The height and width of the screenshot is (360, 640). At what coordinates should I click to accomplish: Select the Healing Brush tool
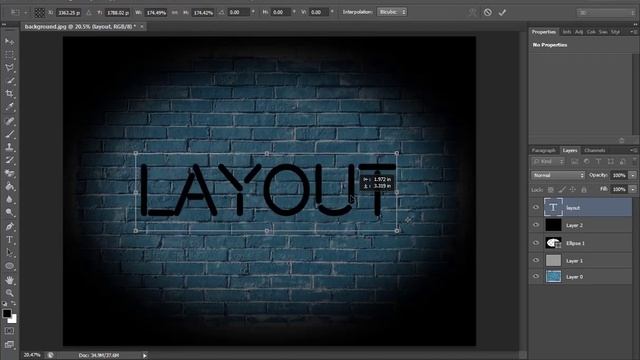pyautogui.click(x=9, y=121)
